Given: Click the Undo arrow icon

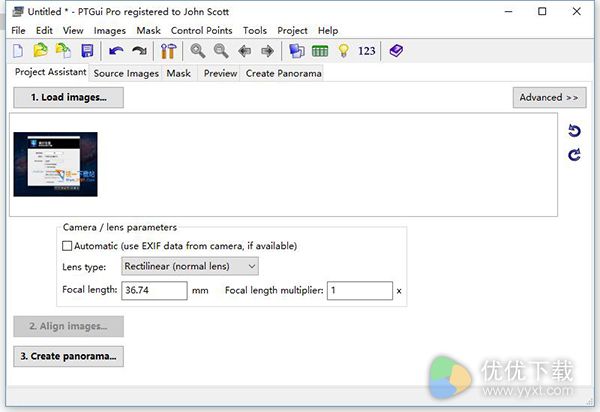Looking at the screenshot, I should (x=116, y=51).
